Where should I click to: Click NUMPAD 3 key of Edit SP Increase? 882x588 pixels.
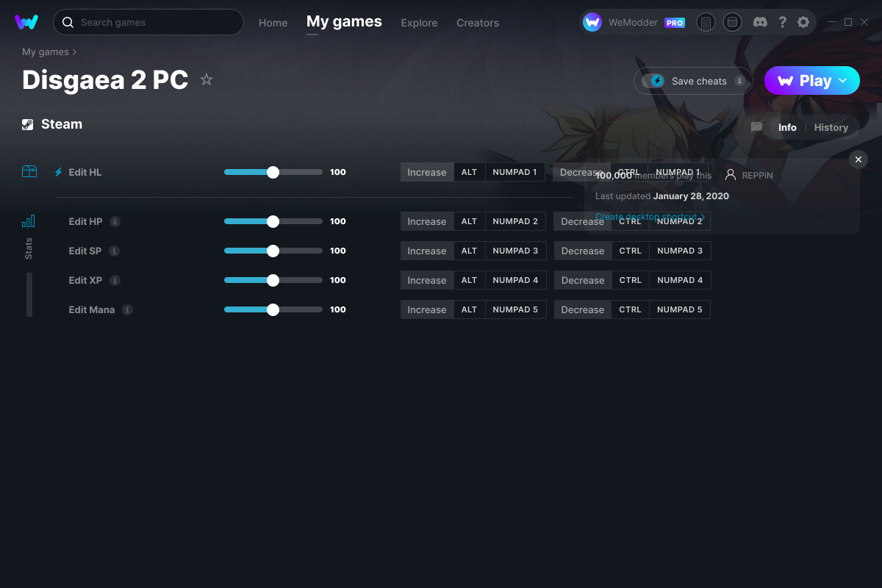[x=515, y=251]
